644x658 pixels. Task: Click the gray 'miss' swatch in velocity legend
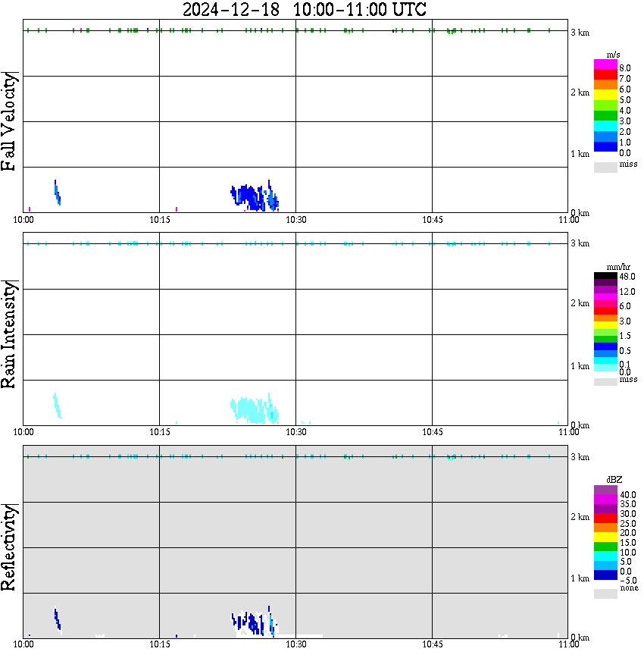point(605,167)
